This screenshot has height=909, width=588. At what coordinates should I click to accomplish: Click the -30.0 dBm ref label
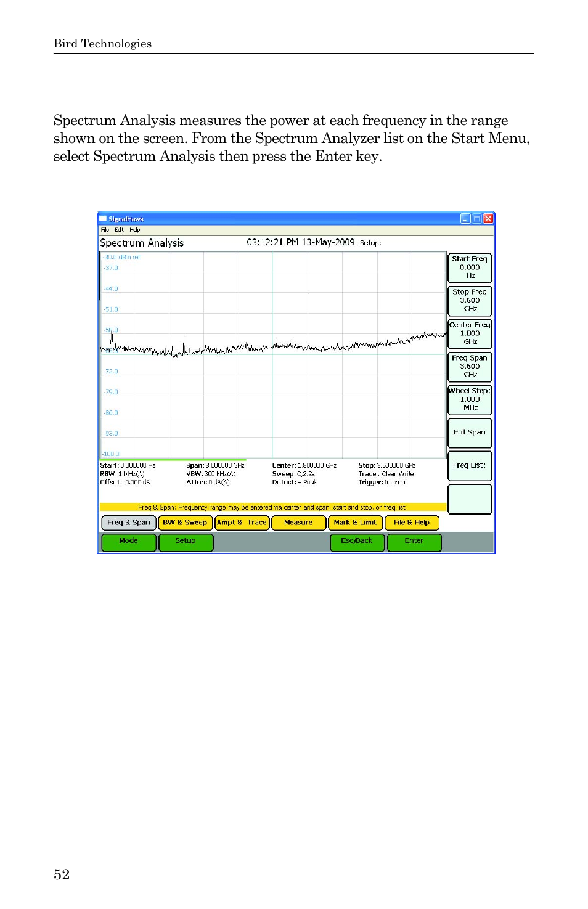[121, 258]
